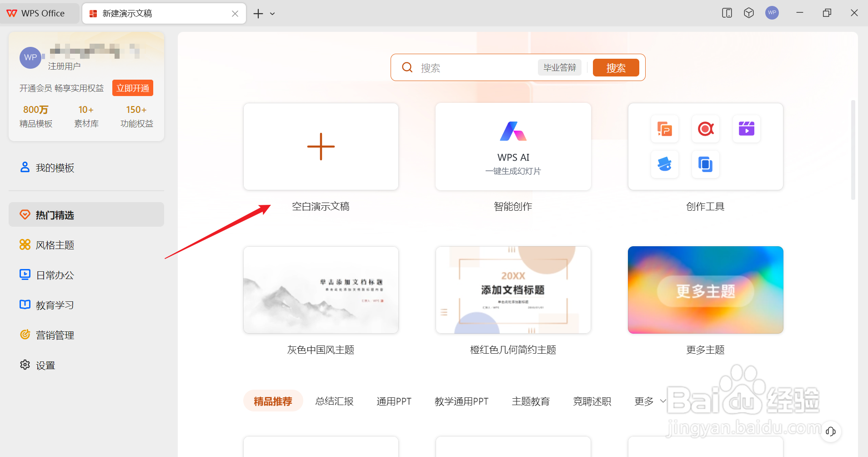Viewport: 868px width, 457px height.
Task: Open 设置 in the sidebar
Action: tap(86, 365)
